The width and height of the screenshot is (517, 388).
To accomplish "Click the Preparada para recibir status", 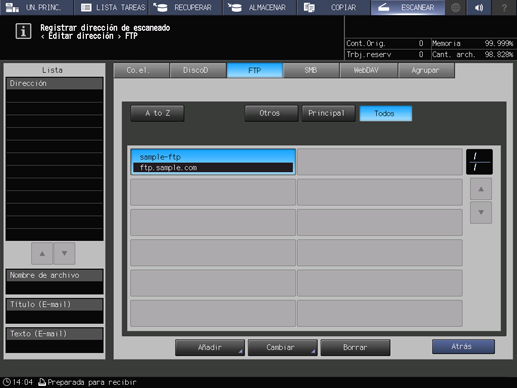I will click(87, 382).
